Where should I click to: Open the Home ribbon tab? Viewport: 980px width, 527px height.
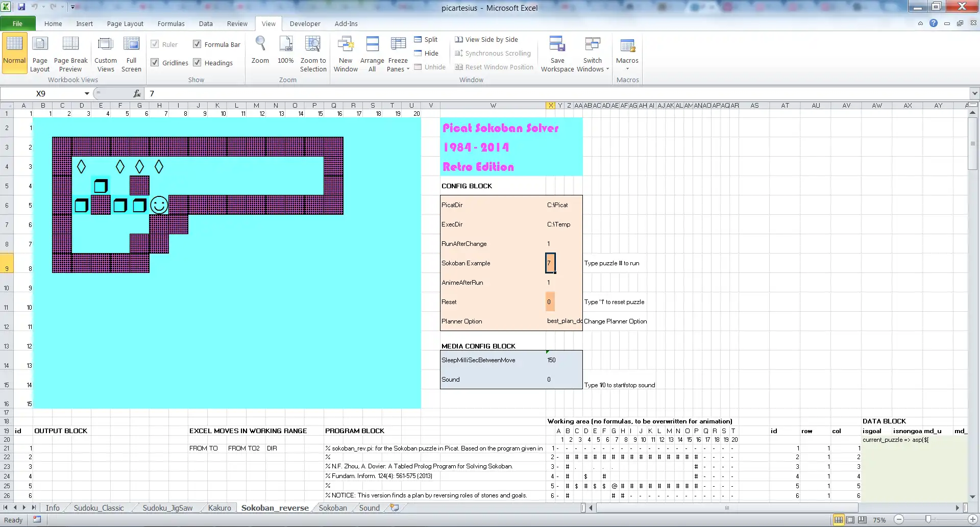tap(53, 23)
